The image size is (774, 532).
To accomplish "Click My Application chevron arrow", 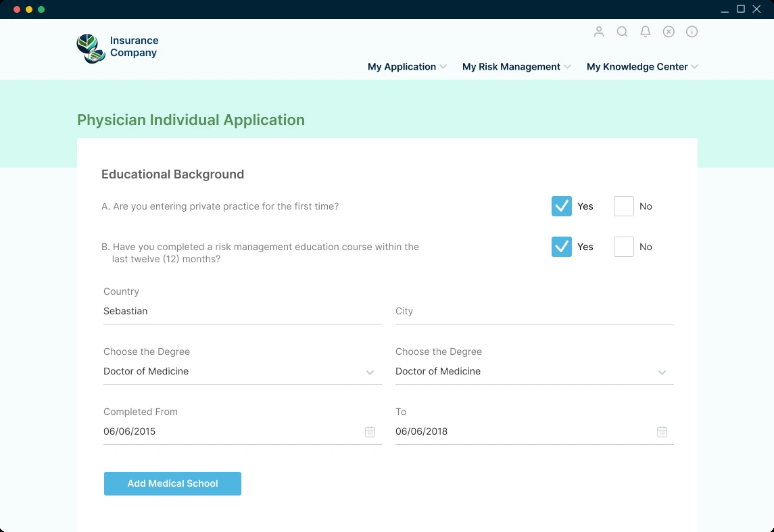I will [x=443, y=67].
